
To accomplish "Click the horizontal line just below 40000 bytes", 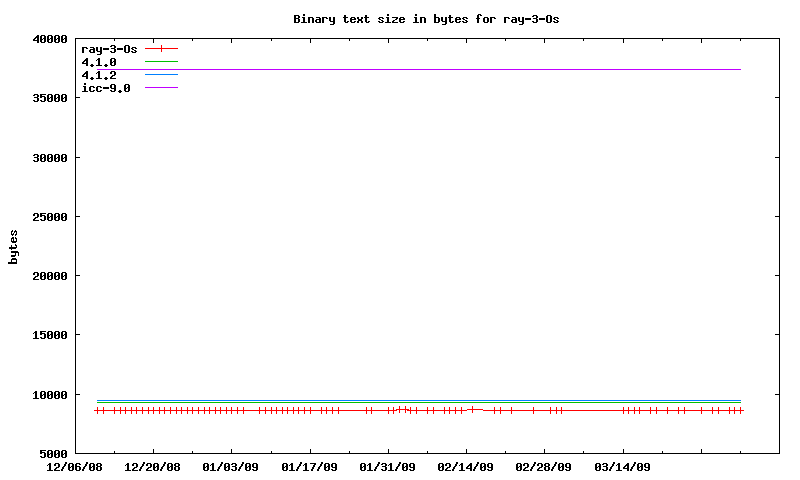I will click(x=420, y=69).
